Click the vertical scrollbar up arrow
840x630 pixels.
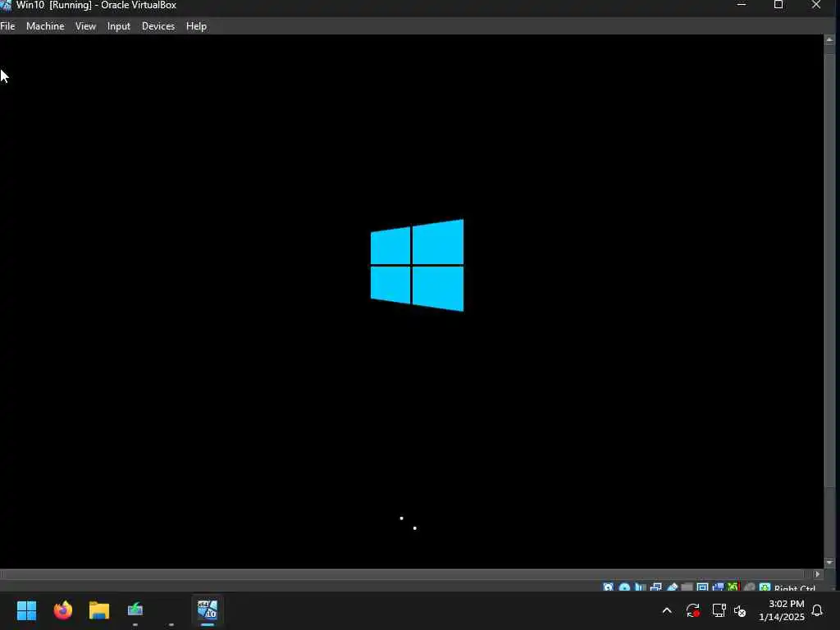(x=829, y=39)
